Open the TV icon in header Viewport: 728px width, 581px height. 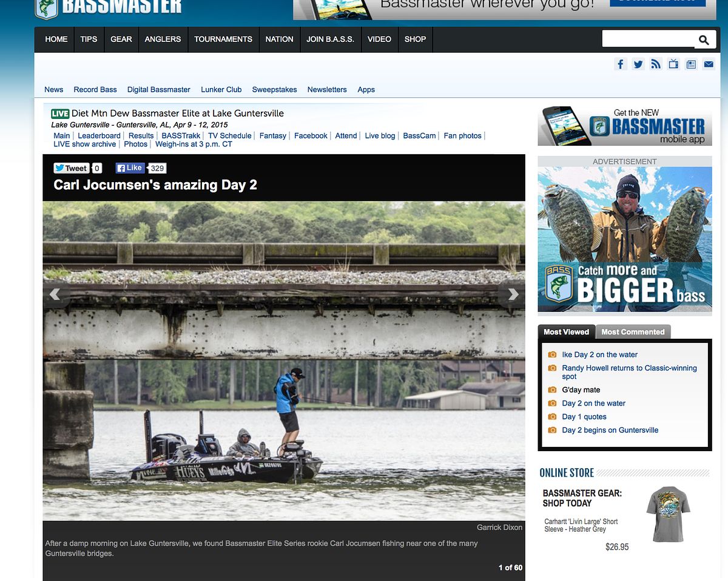pyautogui.click(x=673, y=64)
